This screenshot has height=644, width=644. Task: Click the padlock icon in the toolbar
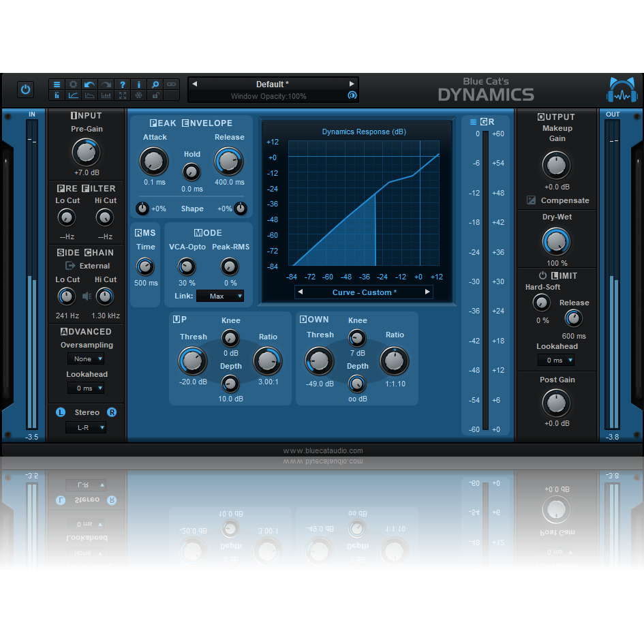tap(155, 95)
